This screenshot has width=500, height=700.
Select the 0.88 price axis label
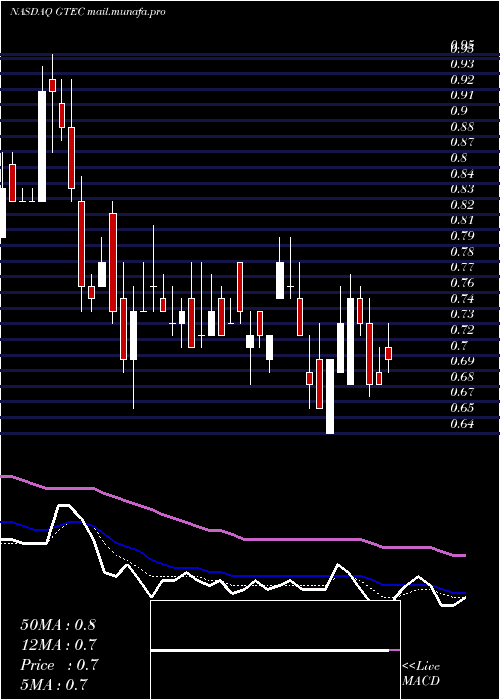(x=462, y=126)
